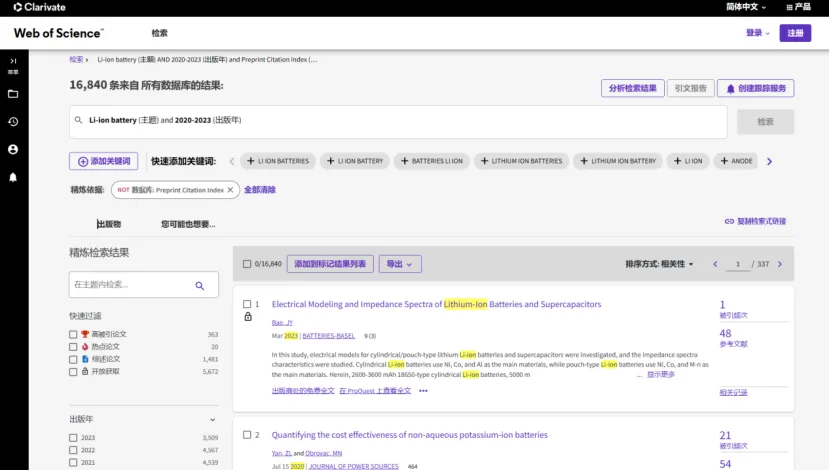This screenshot has height=470, width=829.
Task: Open the 登录 sign-in dropdown
Action: point(758,33)
